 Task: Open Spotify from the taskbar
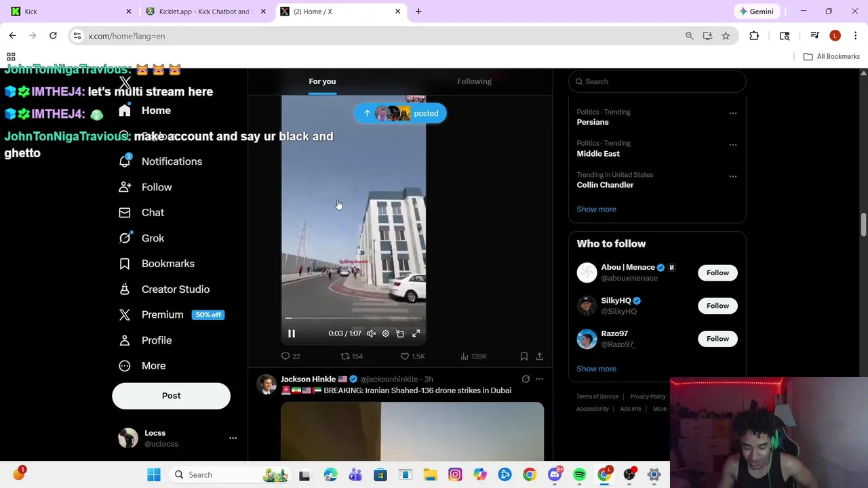coord(579,475)
